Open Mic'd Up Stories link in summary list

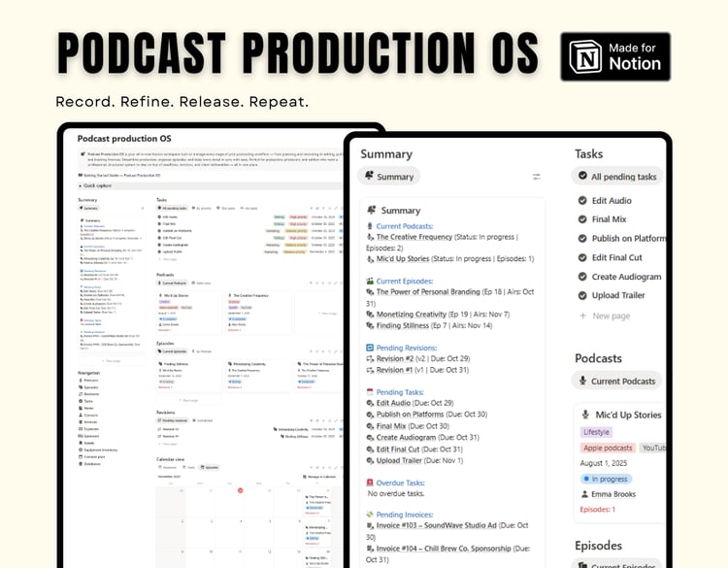(x=403, y=258)
